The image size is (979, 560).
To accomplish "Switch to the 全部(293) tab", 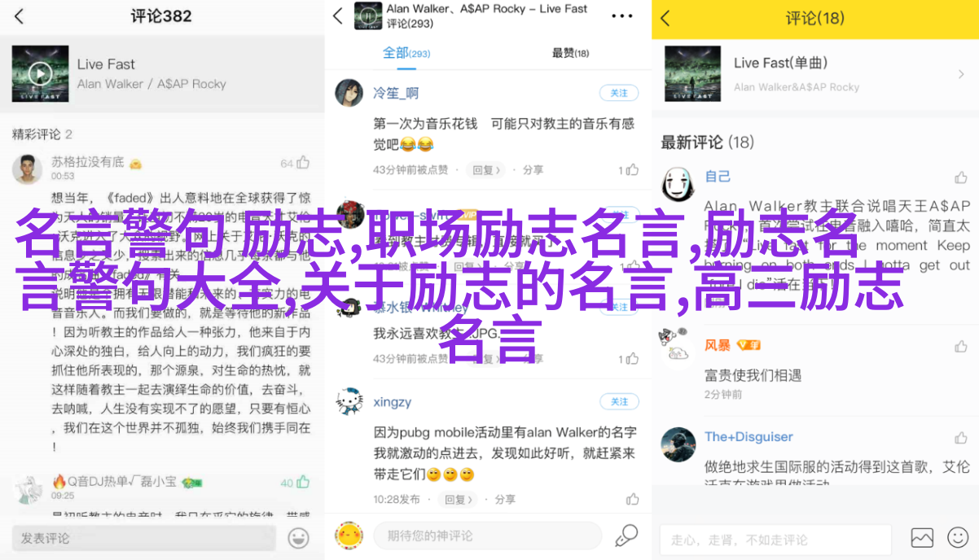I will pos(406,53).
